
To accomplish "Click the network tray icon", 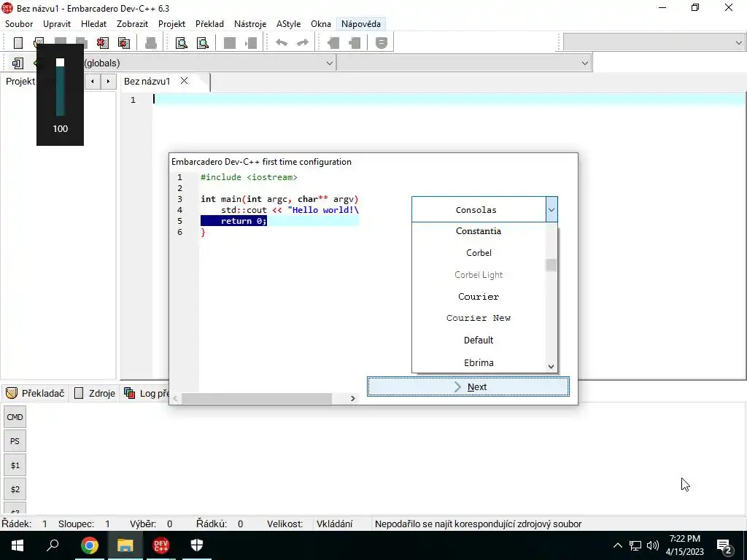I will pyautogui.click(x=635, y=545).
